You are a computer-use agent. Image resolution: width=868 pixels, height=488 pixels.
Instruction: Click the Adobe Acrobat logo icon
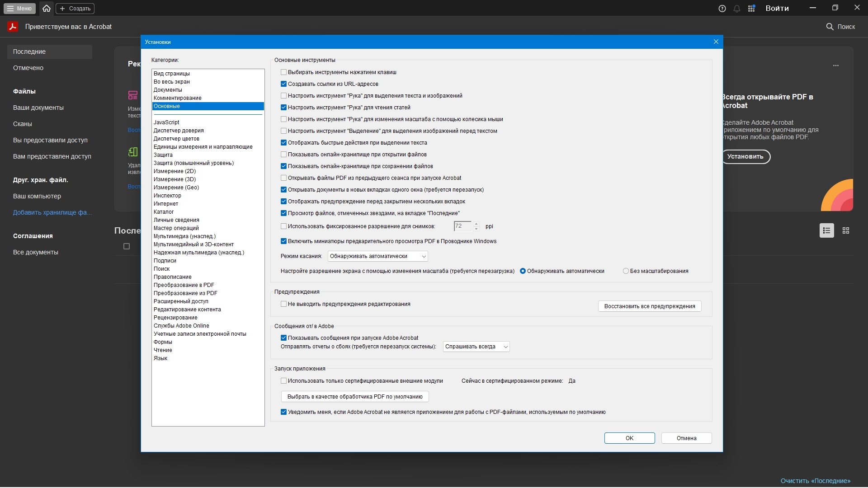tap(13, 27)
